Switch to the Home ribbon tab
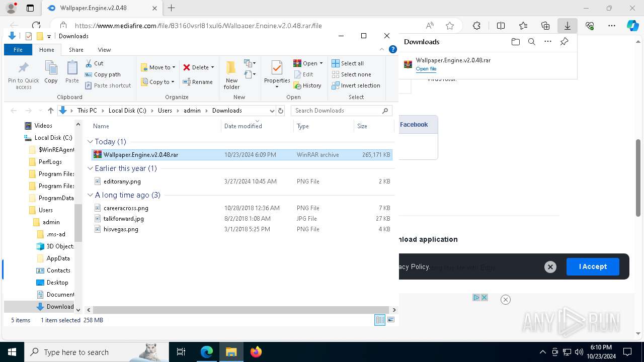Screen dimensions: 644x362 47,50
